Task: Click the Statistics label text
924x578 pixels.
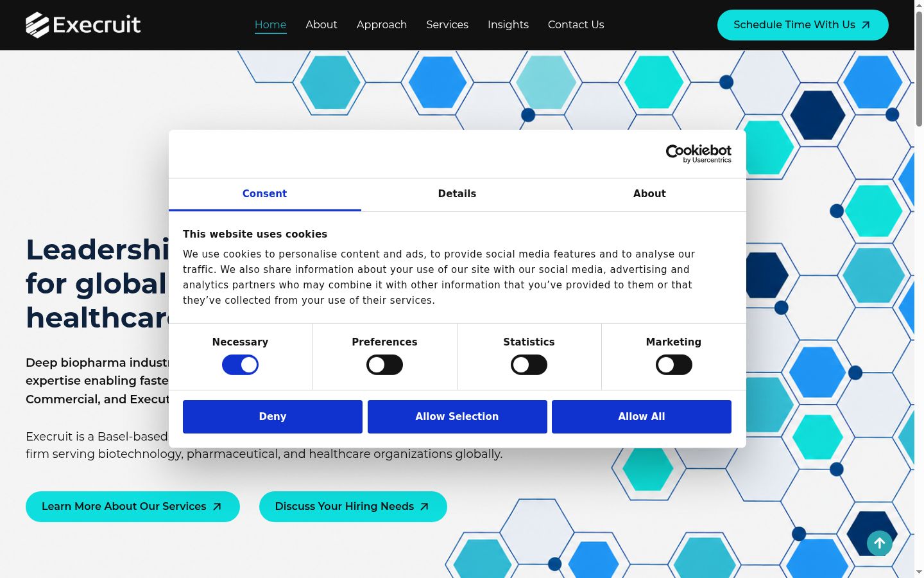Action: click(529, 342)
